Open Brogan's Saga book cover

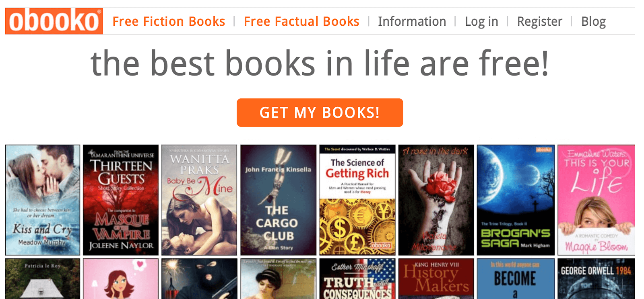516,200
